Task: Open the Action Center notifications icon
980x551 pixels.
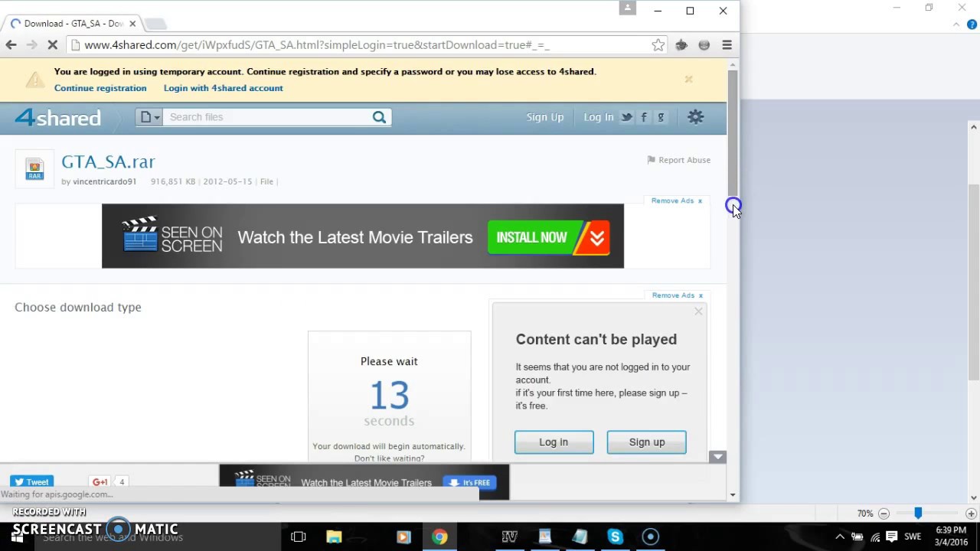Action: pyautogui.click(x=892, y=537)
